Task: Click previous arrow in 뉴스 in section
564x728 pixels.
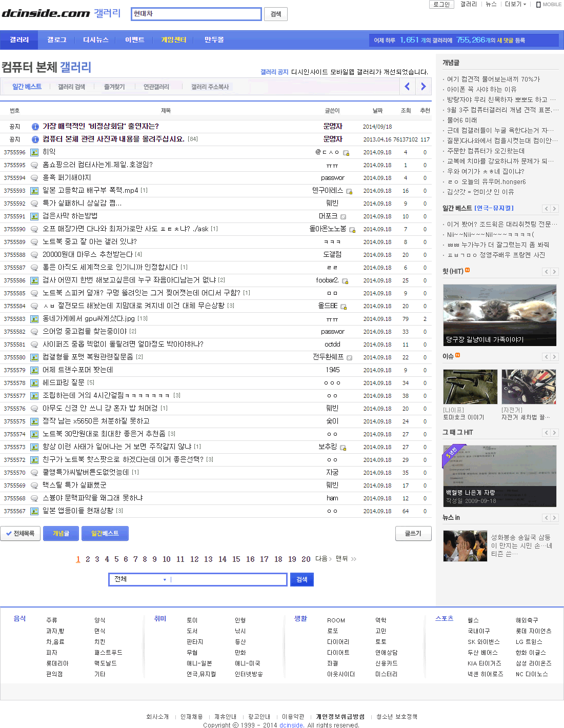Action: (x=547, y=518)
